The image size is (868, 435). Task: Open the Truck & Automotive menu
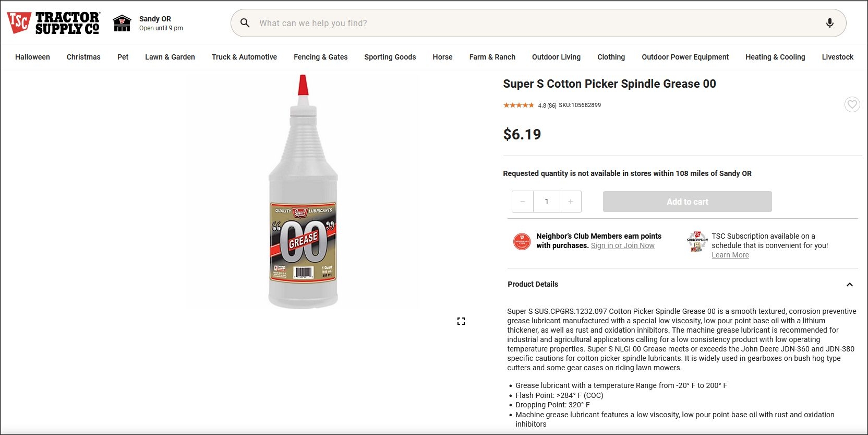coord(244,57)
